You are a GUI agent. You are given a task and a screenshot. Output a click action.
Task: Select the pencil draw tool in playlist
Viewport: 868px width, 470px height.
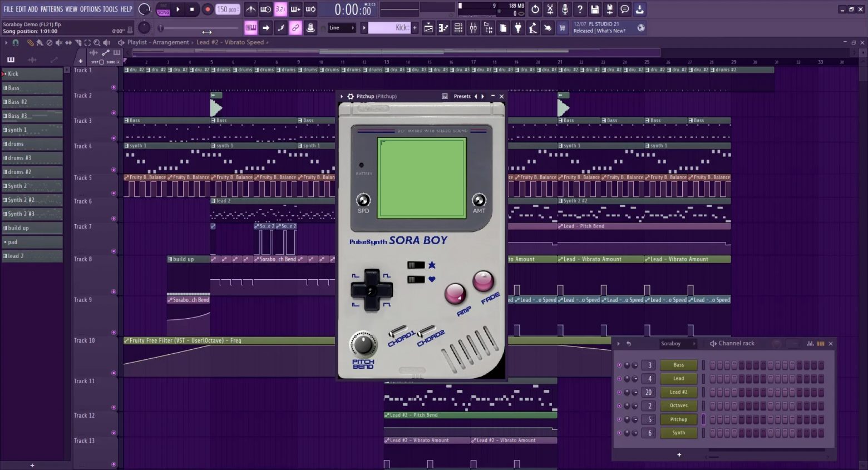30,42
